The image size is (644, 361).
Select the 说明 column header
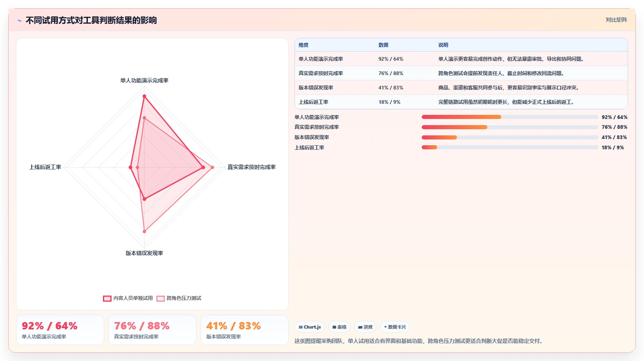coord(443,45)
